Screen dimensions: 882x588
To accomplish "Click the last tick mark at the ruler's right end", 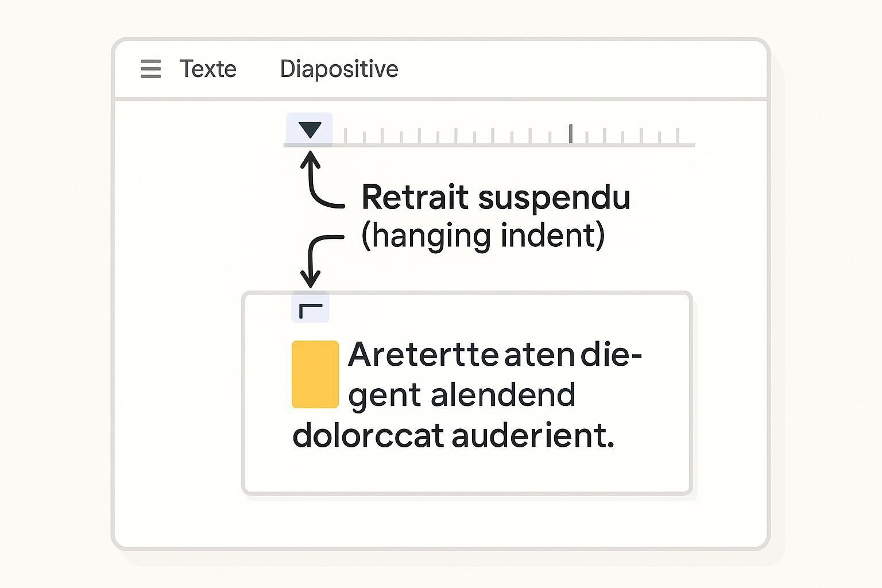I will (678, 136).
